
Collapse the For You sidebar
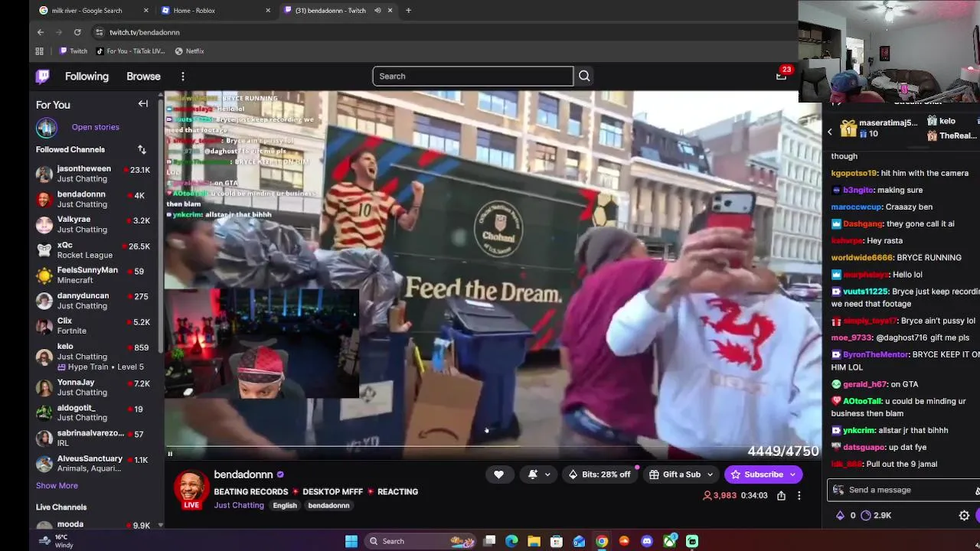[x=142, y=104]
